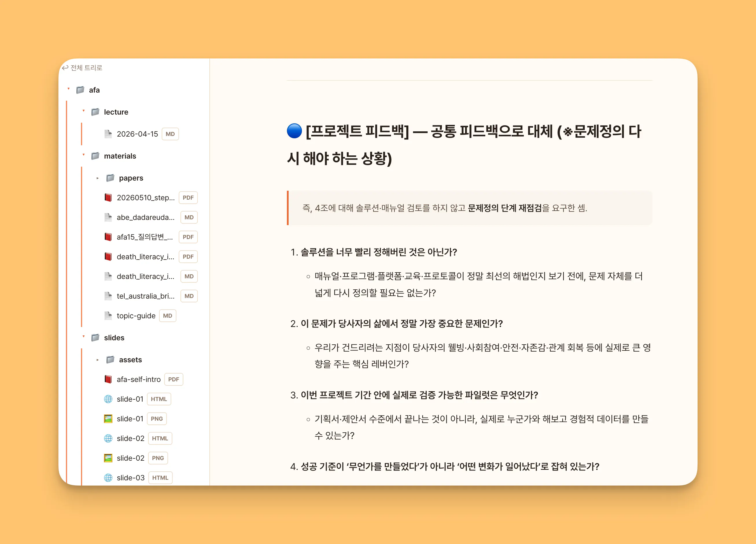Open the abe_dadareuda... file name
Image resolution: width=756 pixels, height=544 pixels.
click(146, 218)
